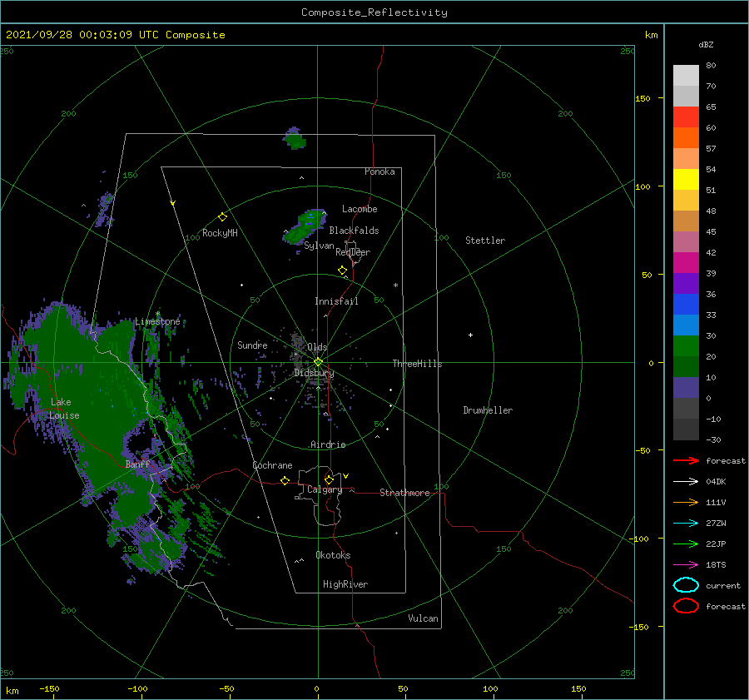Click the cyan current ellipse icon

click(686, 585)
